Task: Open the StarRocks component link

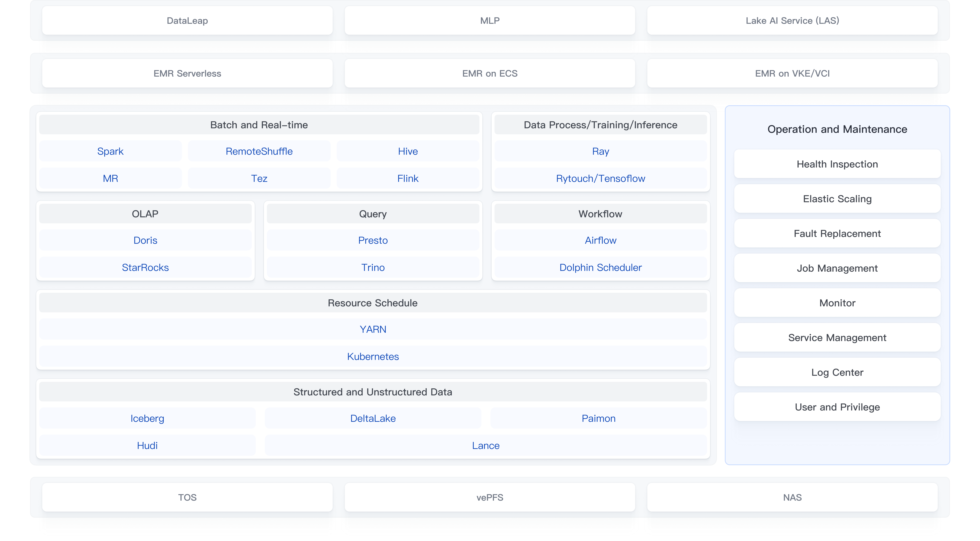Action: click(x=145, y=267)
